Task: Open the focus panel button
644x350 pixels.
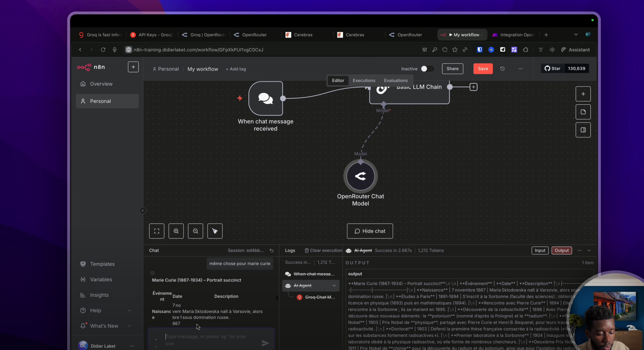Action: pyautogui.click(x=583, y=130)
